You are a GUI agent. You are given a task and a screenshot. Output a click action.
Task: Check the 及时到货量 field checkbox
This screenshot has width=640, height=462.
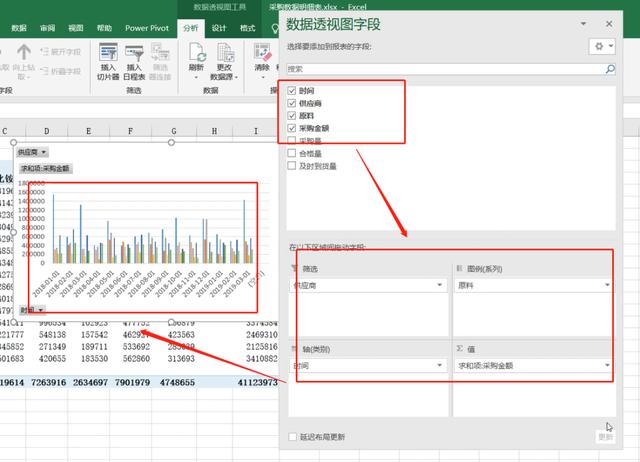coord(291,166)
